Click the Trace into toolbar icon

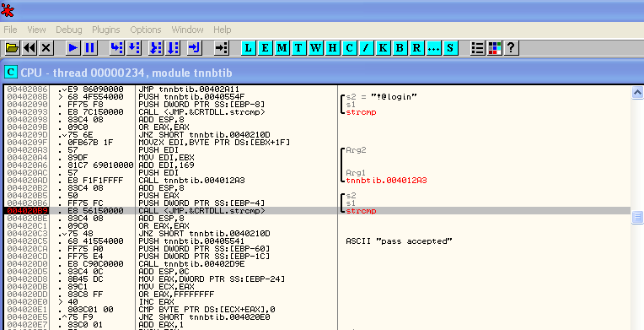(x=156, y=48)
